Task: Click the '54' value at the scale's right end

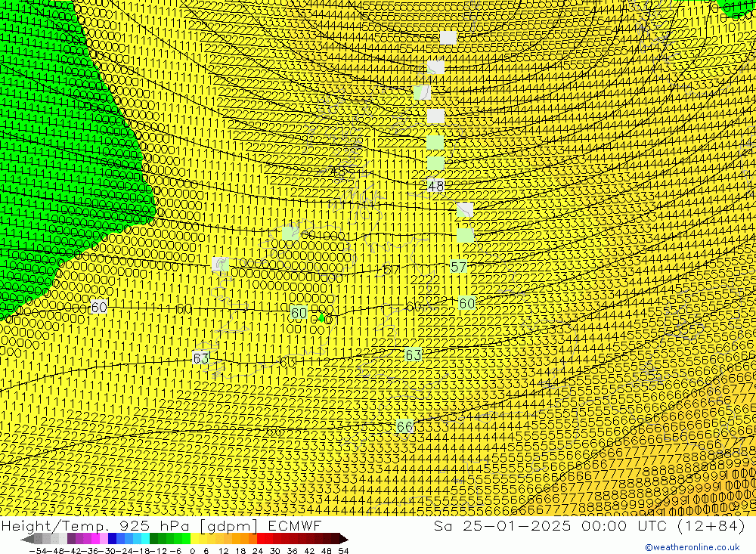Action: click(x=343, y=551)
